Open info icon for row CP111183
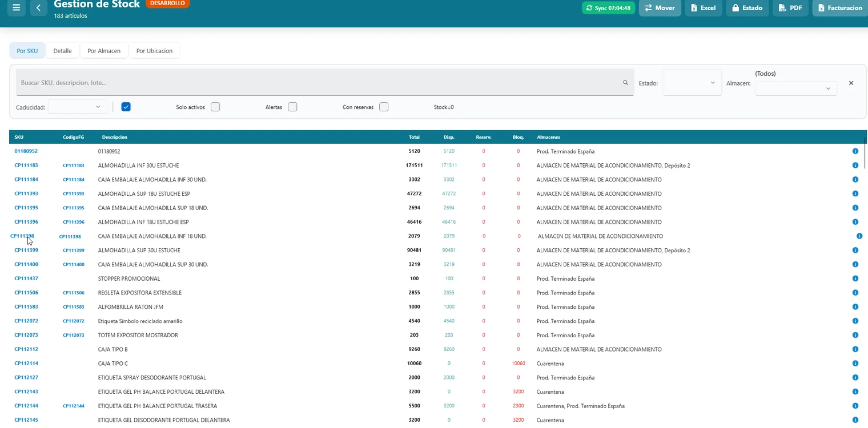 point(855,165)
